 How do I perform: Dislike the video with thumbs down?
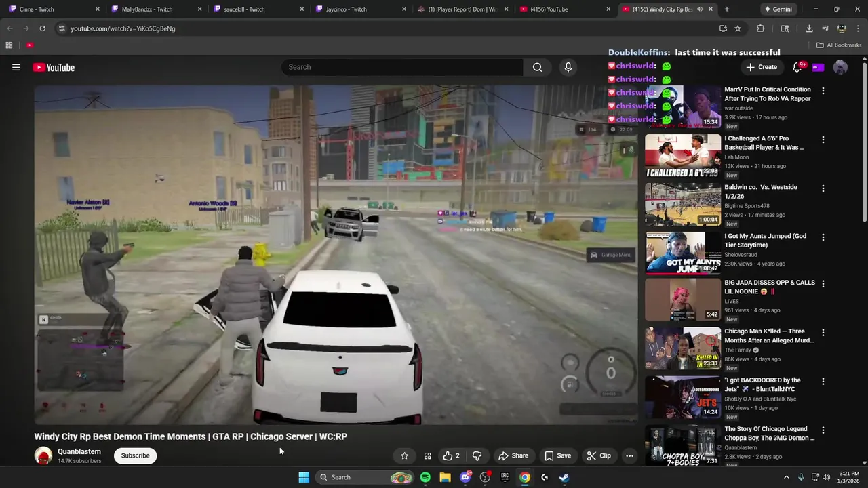(x=477, y=455)
